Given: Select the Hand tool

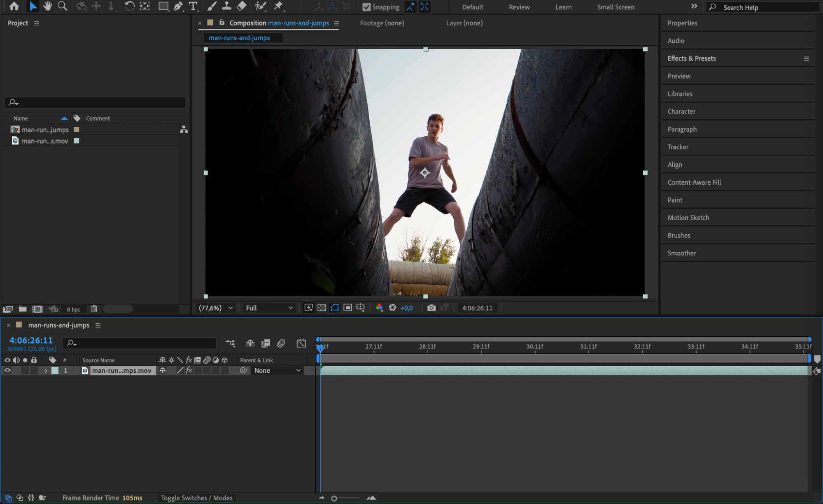Looking at the screenshot, I should pyautogui.click(x=48, y=6).
